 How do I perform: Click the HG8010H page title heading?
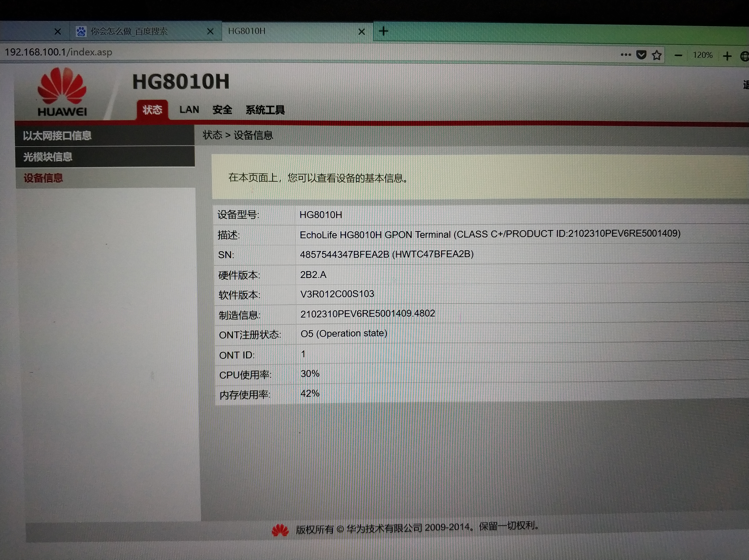tap(181, 82)
